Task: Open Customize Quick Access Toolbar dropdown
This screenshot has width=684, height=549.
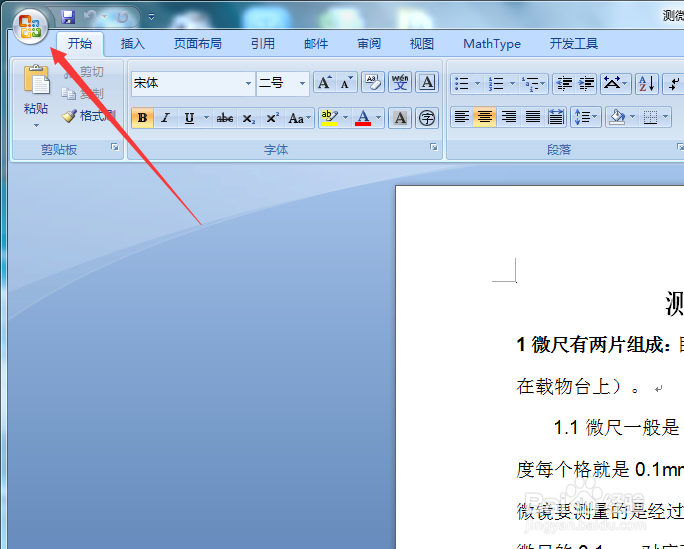Action: click(151, 17)
